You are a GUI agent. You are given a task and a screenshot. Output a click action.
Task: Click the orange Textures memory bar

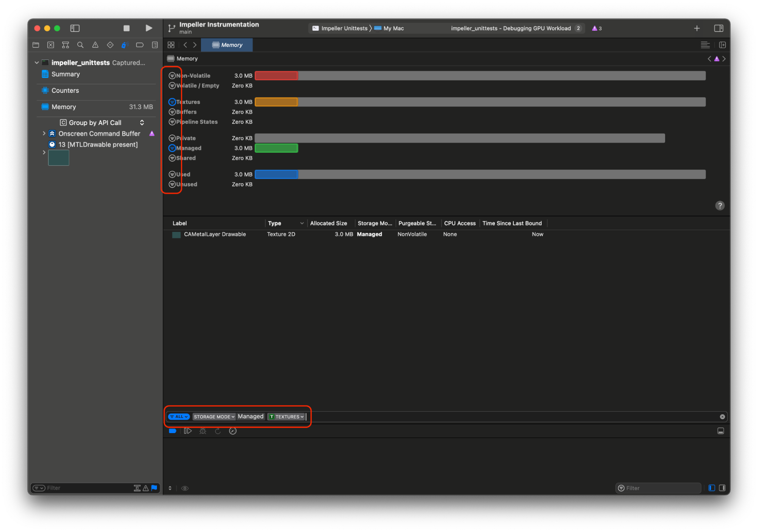(276, 102)
